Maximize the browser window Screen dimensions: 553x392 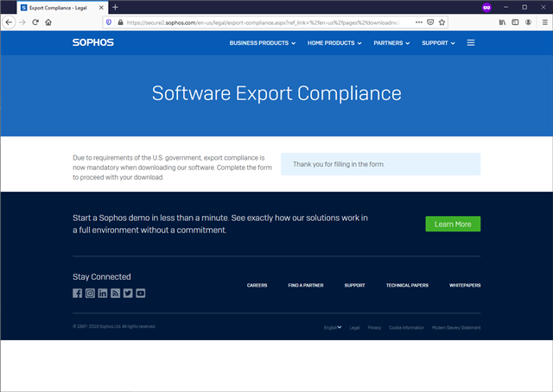click(x=524, y=8)
